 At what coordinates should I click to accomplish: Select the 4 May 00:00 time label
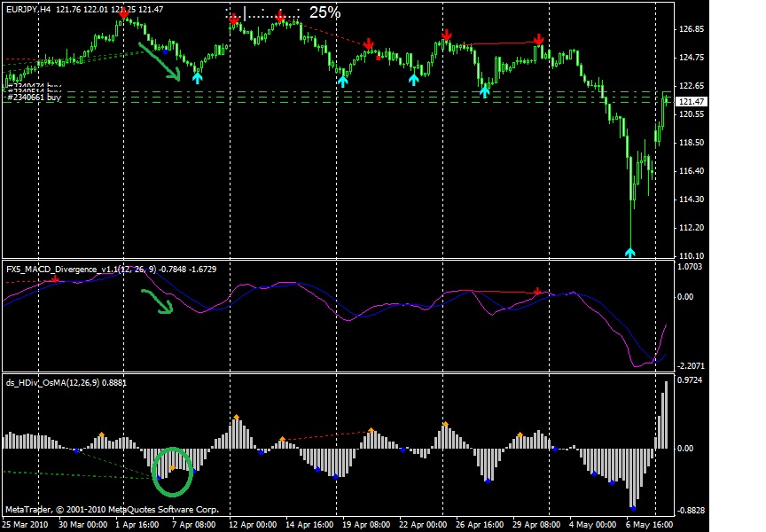pyautogui.click(x=592, y=525)
